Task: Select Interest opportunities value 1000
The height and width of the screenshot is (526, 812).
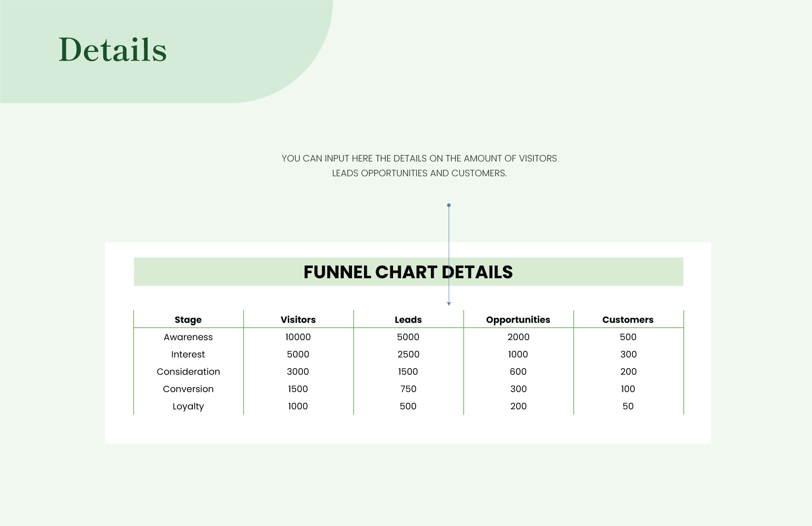Action: click(x=518, y=354)
